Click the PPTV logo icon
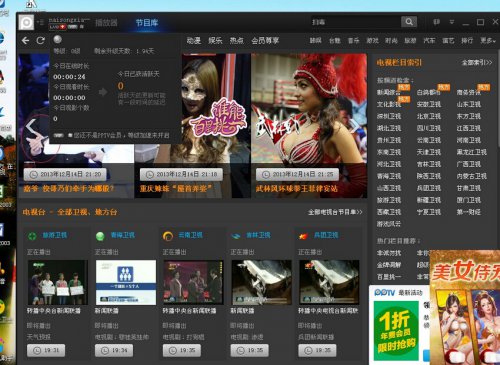Image resolution: width=500 pixels, height=365 pixels. pos(26,23)
